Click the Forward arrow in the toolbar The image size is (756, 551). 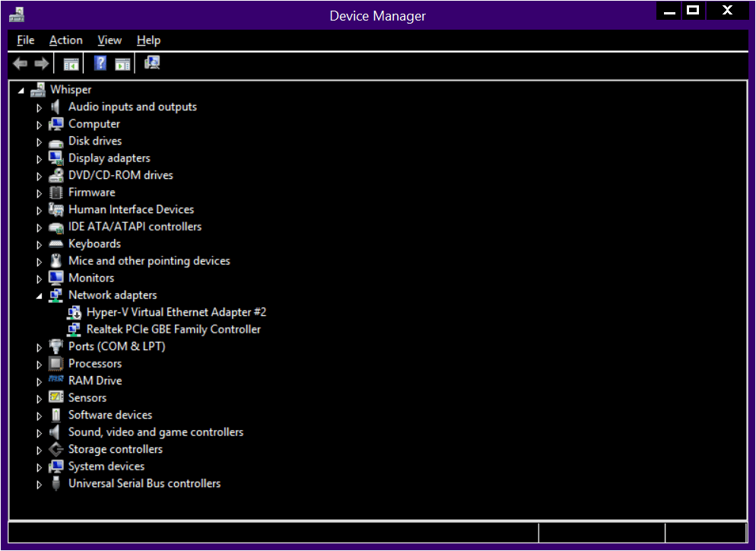click(41, 64)
